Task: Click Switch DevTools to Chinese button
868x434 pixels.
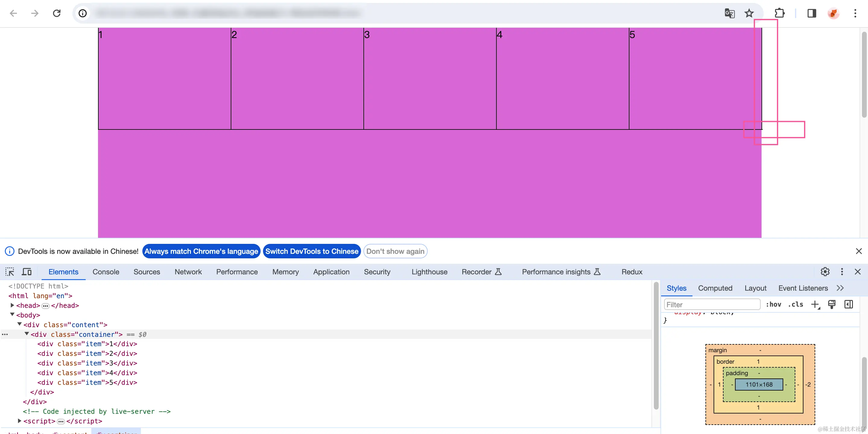Action: (312, 251)
